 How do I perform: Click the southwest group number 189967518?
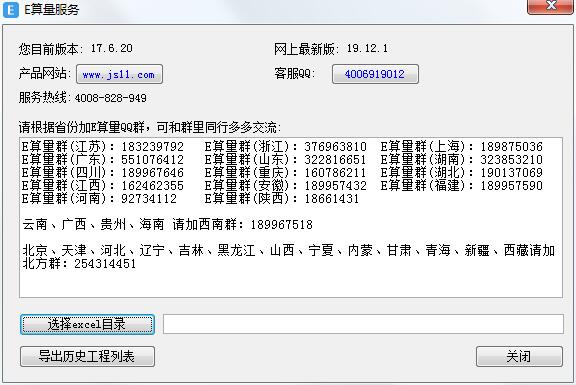(281, 224)
